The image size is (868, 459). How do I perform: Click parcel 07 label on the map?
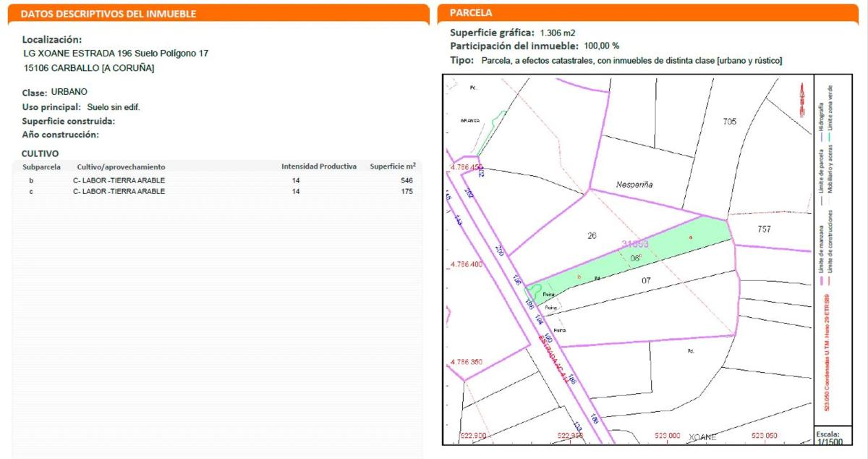pos(646,279)
